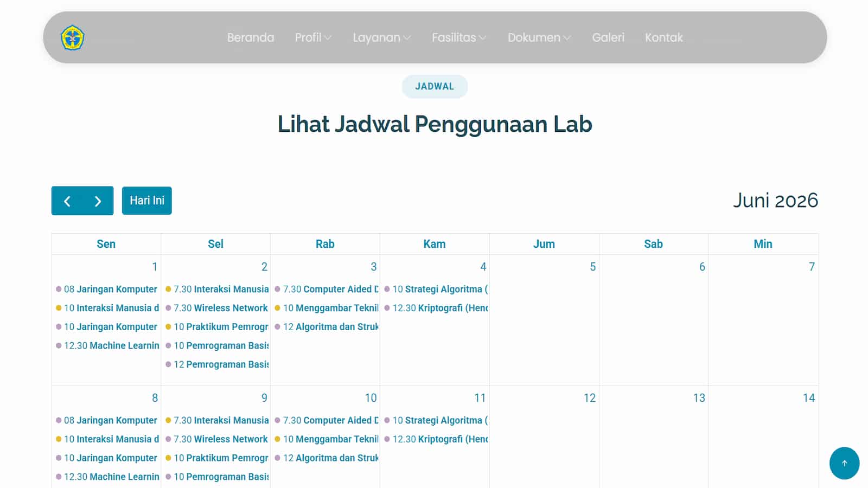The height and width of the screenshot is (488, 868).
Task: Open 7.30 Interaksi Manusia event on June 9
Action: click(216, 420)
